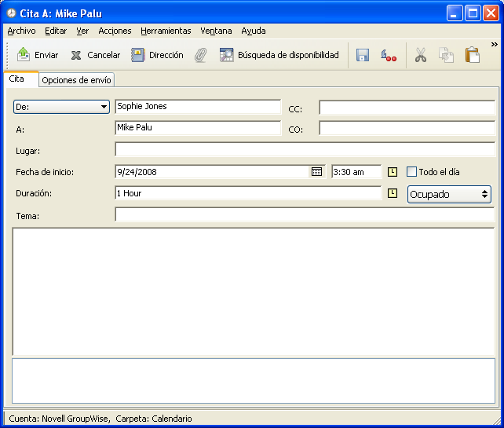Select the Cita tab
504x428 pixels.
tap(21, 79)
